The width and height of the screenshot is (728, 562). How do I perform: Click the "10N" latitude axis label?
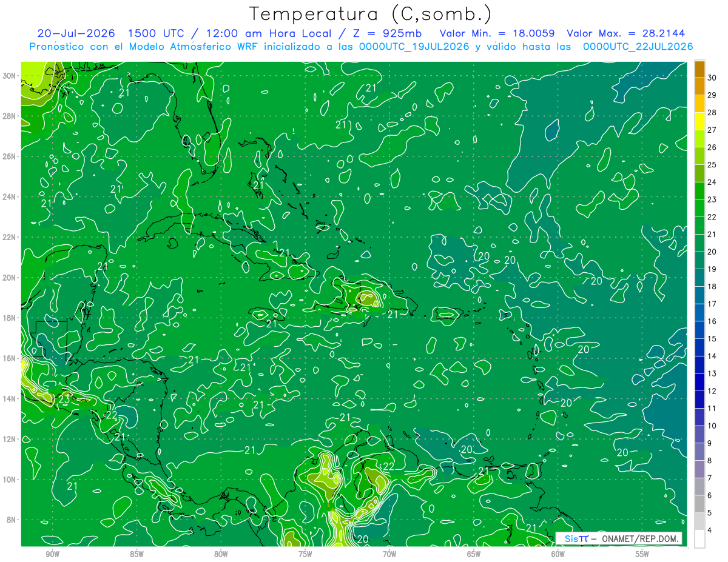coord(9,480)
